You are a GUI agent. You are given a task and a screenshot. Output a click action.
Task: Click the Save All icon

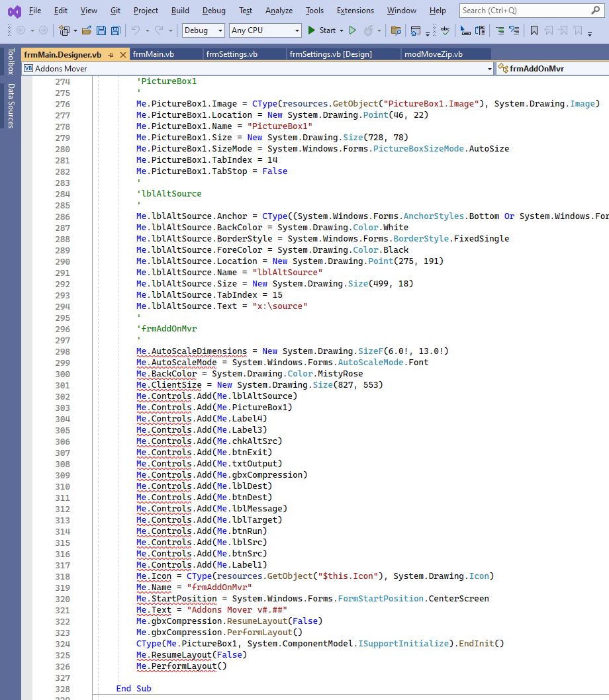(x=115, y=30)
